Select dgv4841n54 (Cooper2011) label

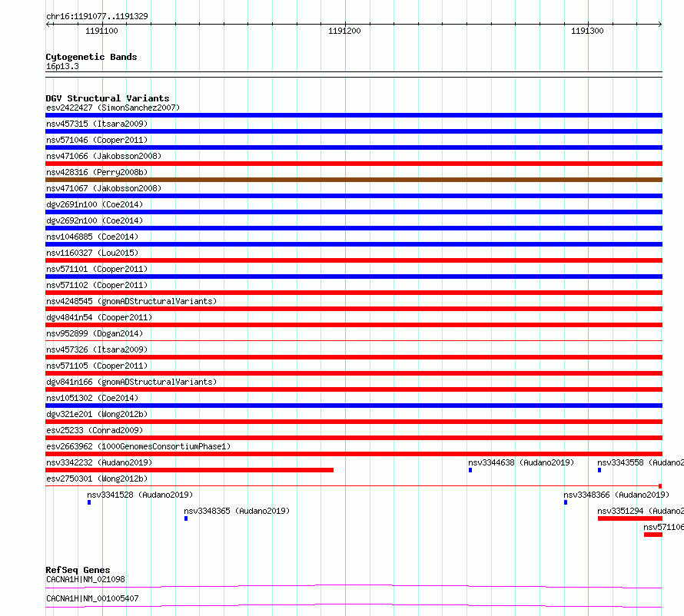[99, 317]
